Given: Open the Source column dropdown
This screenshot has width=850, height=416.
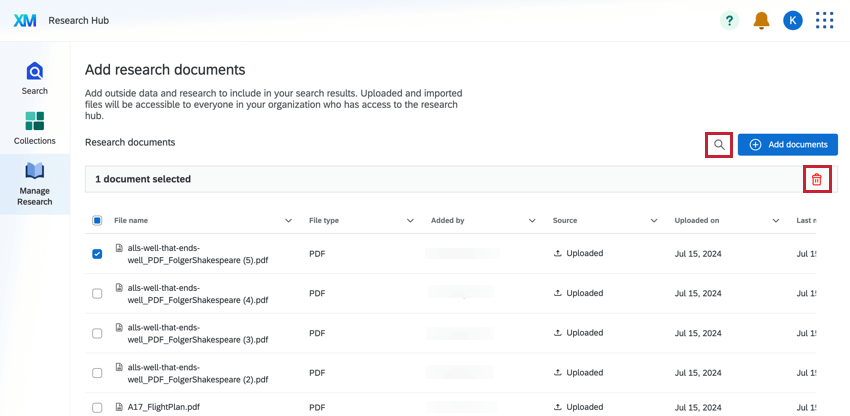Looking at the screenshot, I should [x=654, y=221].
